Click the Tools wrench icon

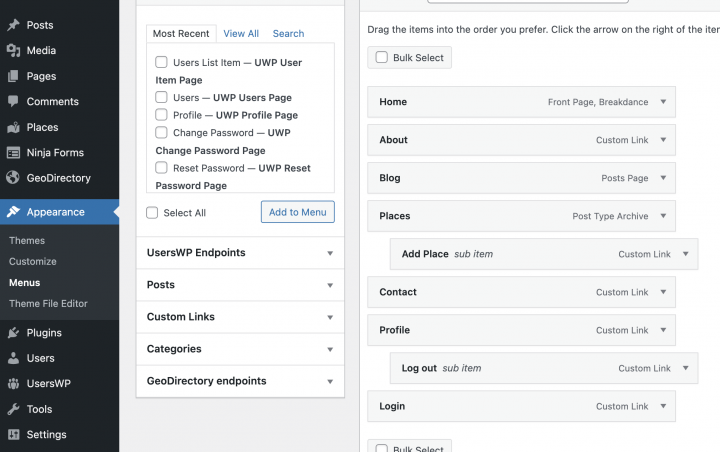(x=13, y=409)
